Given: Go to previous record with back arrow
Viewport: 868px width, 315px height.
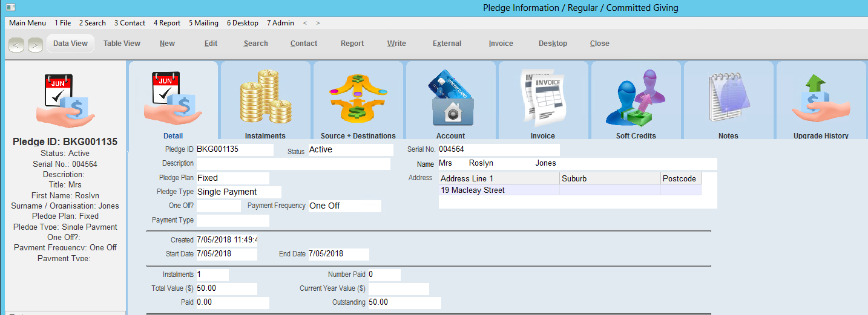Looking at the screenshot, I should coord(16,44).
